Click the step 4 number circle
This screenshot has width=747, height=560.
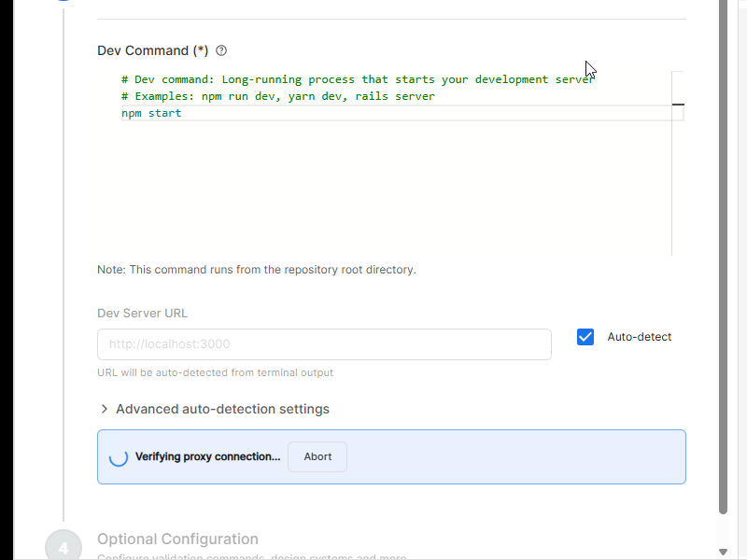click(63, 547)
